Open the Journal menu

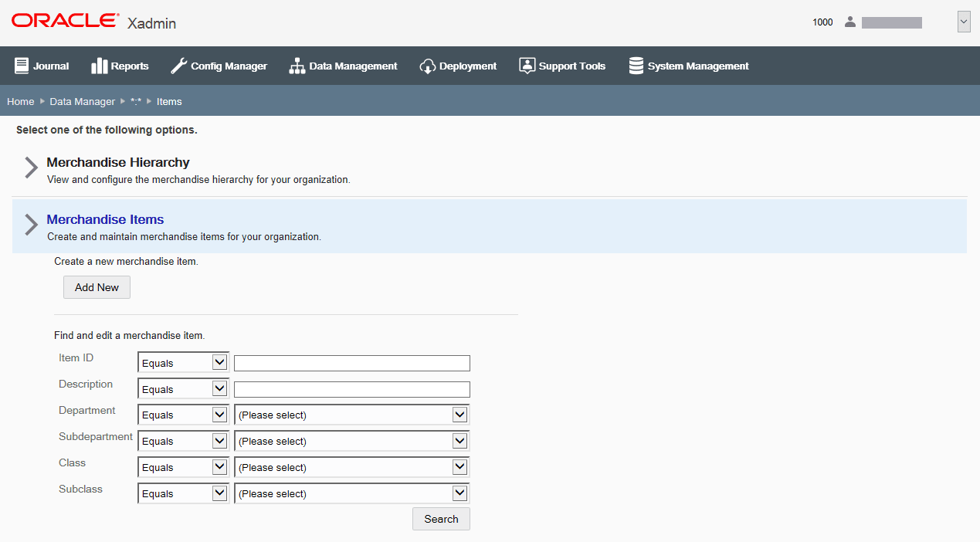click(x=42, y=66)
